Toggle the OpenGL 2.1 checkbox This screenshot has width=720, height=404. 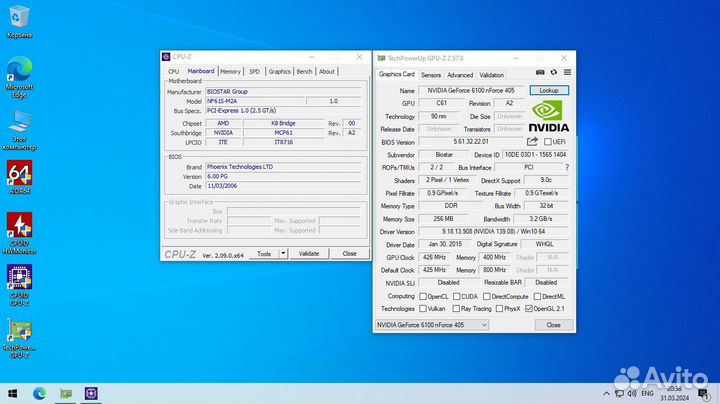(x=529, y=309)
